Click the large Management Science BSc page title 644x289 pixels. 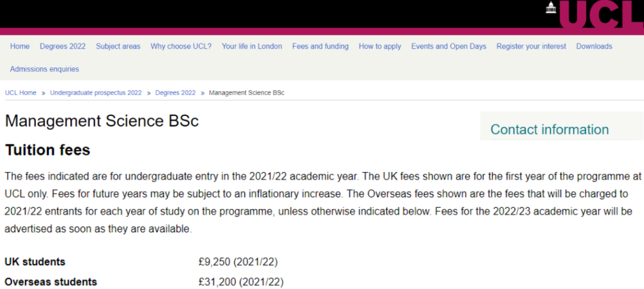(101, 121)
